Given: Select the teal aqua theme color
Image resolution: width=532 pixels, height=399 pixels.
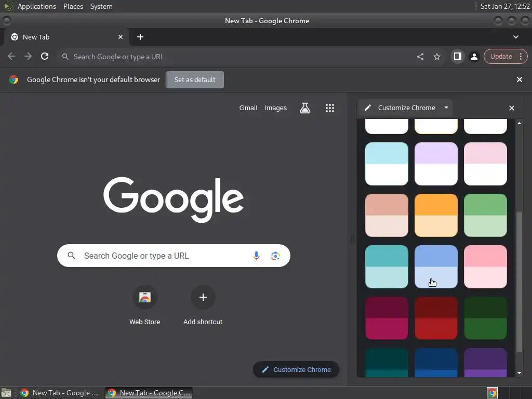Looking at the screenshot, I should [387, 267].
